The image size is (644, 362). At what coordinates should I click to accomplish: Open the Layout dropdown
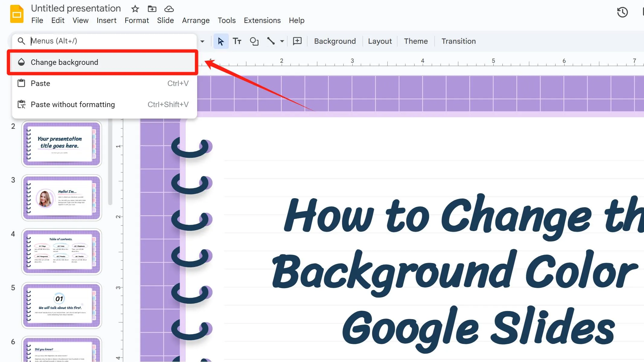380,41
